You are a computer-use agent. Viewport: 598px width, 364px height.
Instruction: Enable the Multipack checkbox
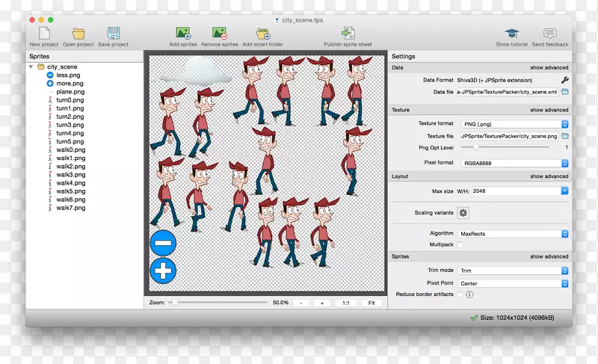coord(460,244)
